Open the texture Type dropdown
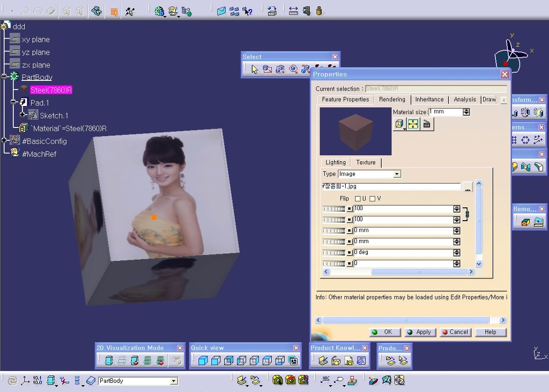The image size is (549, 392). click(397, 174)
